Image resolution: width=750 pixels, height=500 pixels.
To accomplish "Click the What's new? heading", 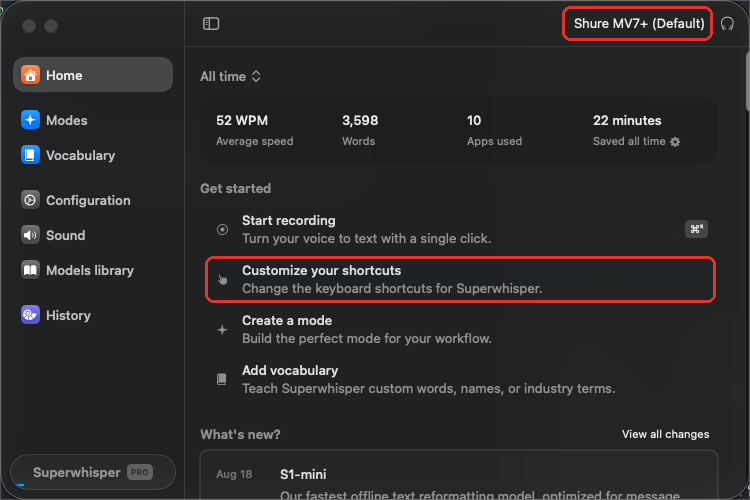I will (x=240, y=434).
